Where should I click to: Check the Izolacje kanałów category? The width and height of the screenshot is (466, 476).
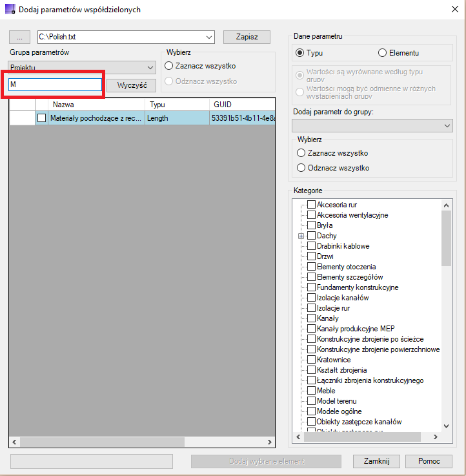pos(311,297)
